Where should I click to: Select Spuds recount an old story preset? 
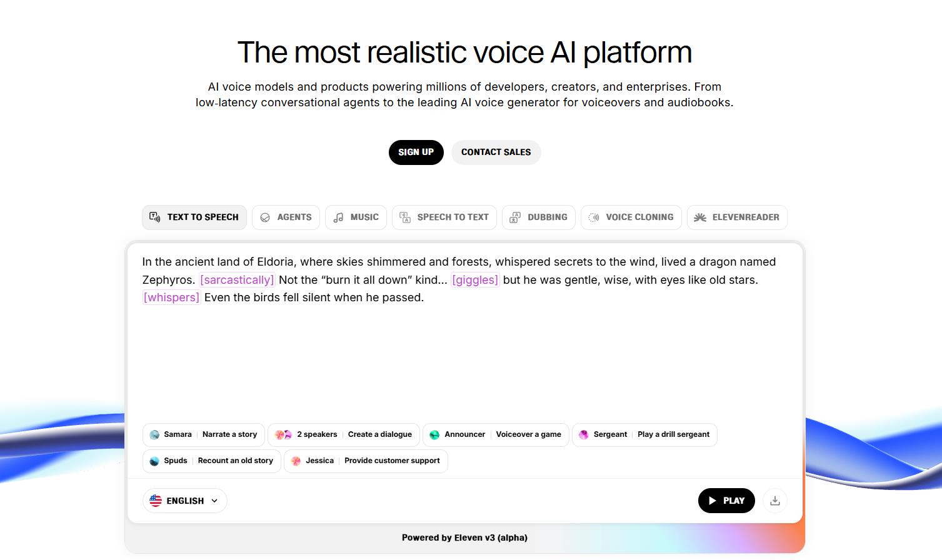(x=212, y=461)
